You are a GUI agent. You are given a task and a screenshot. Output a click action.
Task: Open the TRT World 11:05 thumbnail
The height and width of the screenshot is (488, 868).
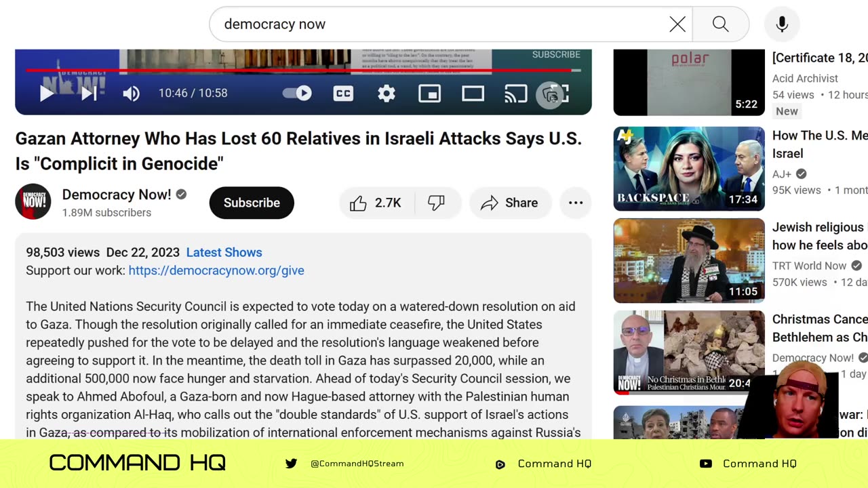(x=689, y=260)
